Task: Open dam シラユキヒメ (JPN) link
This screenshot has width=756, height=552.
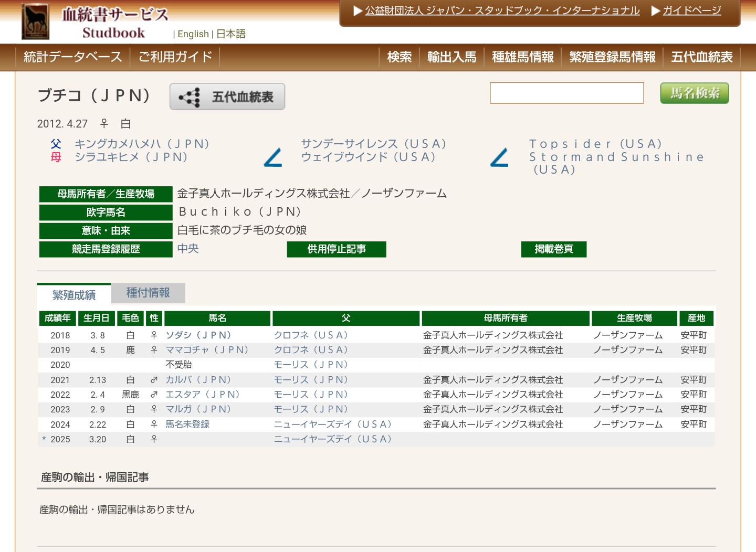Action: 131,157
